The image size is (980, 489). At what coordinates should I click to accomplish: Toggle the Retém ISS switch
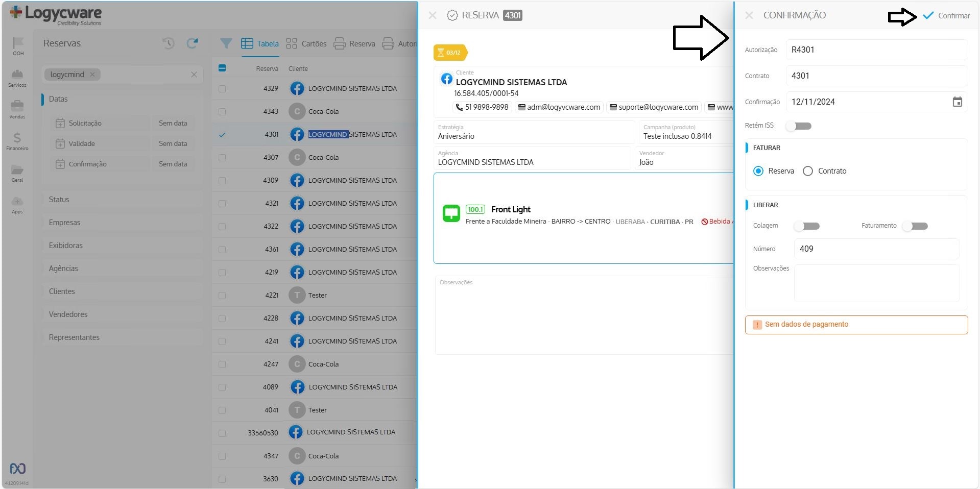799,126
